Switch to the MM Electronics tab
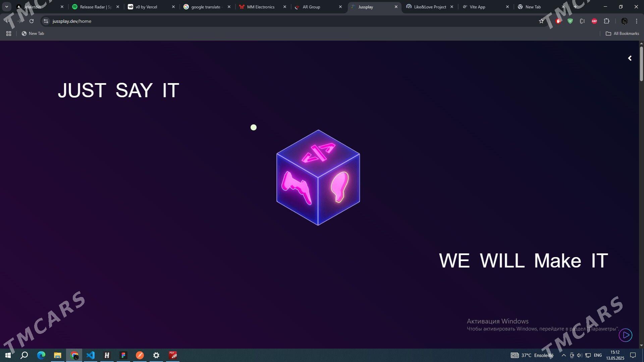Image resolution: width=644 pixels, height=362 pixels. (x=260, y=7)
